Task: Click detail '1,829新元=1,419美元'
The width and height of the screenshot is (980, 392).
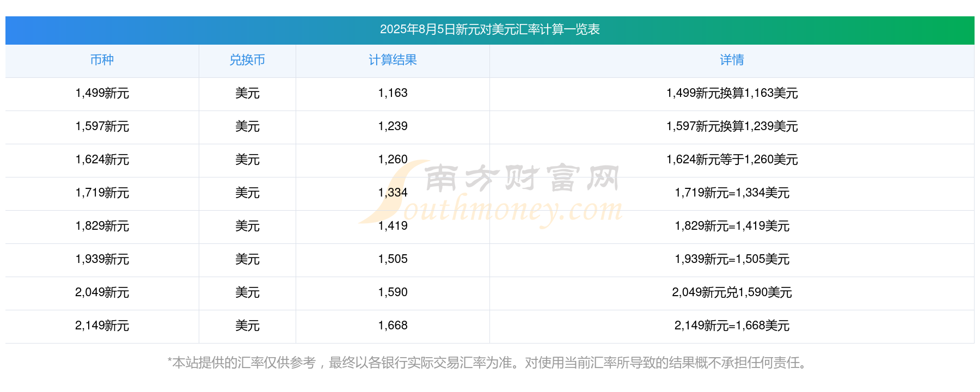Action: (732, 226)
